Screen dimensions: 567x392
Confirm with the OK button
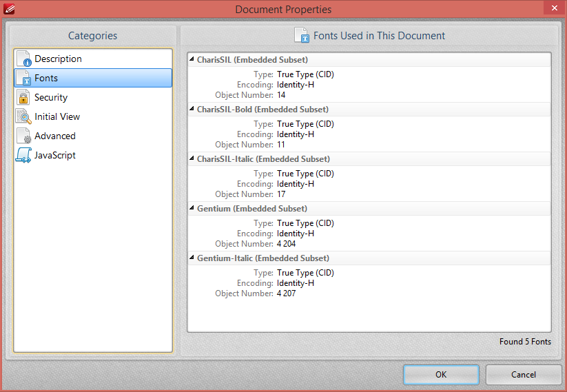tap(441, 374)
